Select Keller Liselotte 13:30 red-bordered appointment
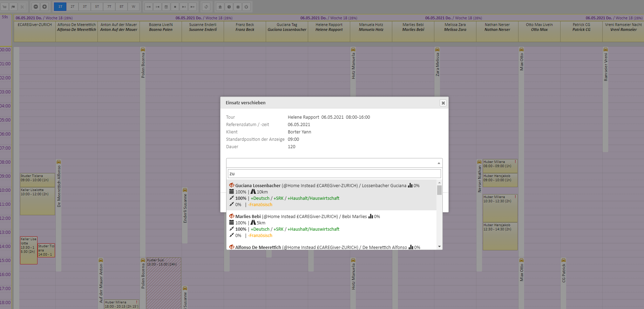The width and height of the screenshot is (644, 309). pos(29,250)
